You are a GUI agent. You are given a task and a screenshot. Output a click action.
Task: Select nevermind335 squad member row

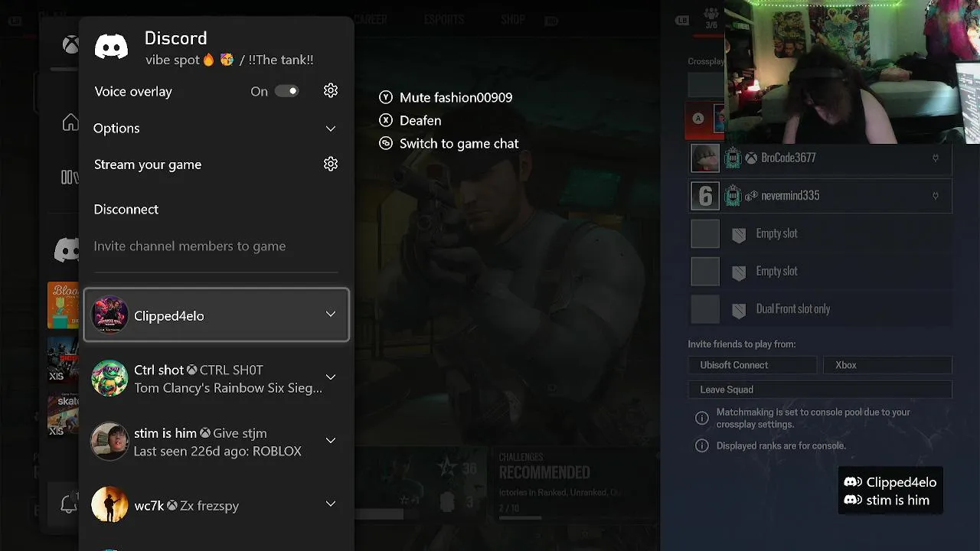point(820,196)
